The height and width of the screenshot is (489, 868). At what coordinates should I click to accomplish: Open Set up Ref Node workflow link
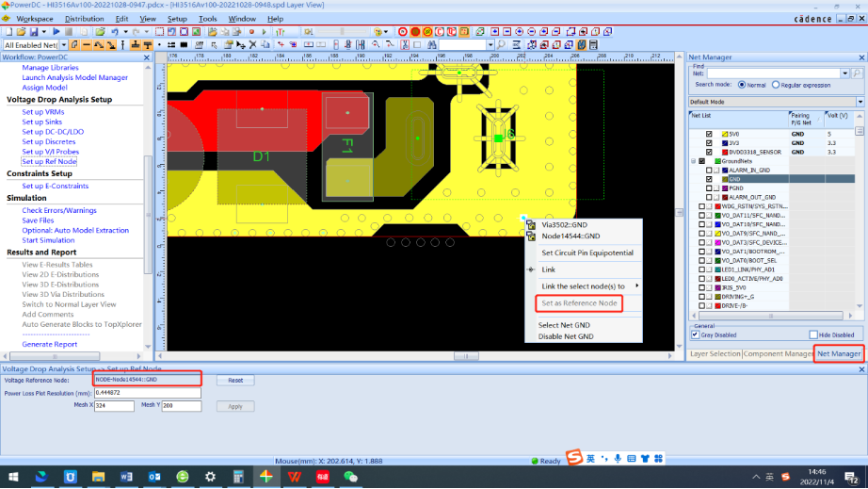49,162
